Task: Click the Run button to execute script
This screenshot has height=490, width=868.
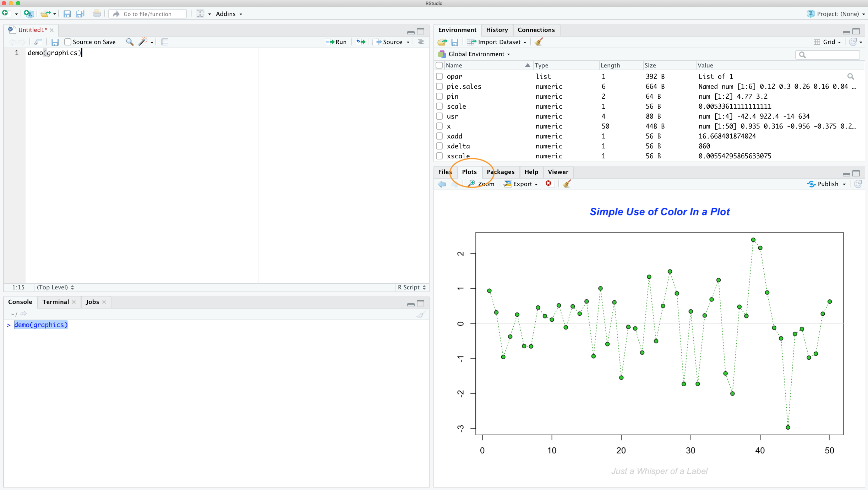Action: (x=337, y=42)
